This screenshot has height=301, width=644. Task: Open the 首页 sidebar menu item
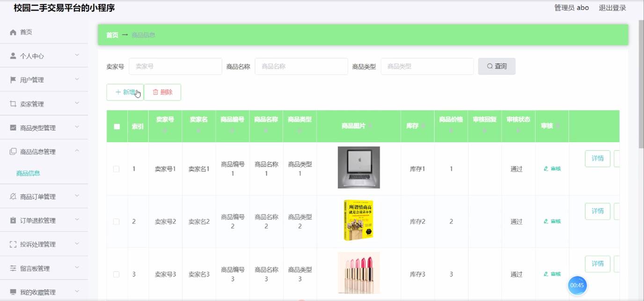point(44,32)
